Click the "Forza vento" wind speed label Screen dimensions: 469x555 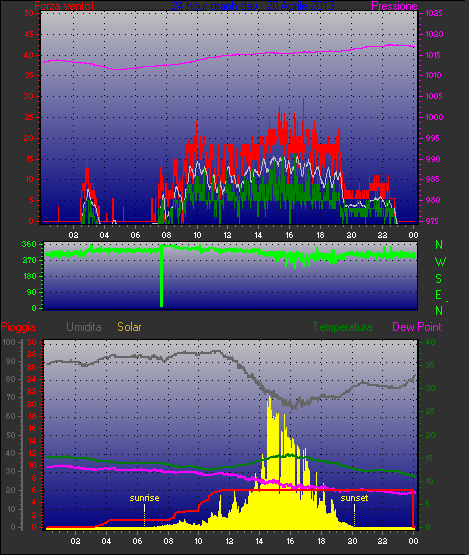pos(64,6)
